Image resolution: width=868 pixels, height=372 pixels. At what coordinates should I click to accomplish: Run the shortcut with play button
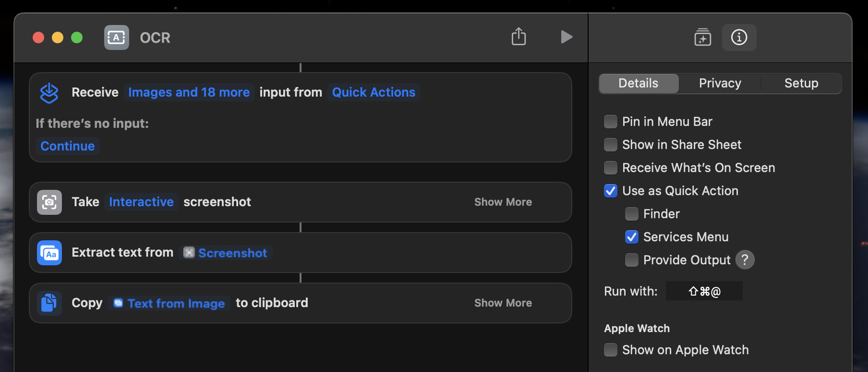point(567,37)
